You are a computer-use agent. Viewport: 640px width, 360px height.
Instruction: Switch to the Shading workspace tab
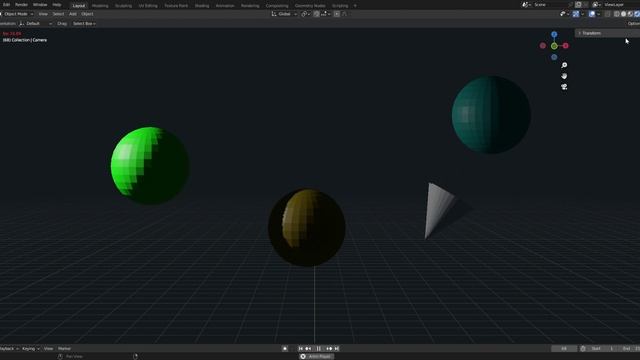[202, 6]
